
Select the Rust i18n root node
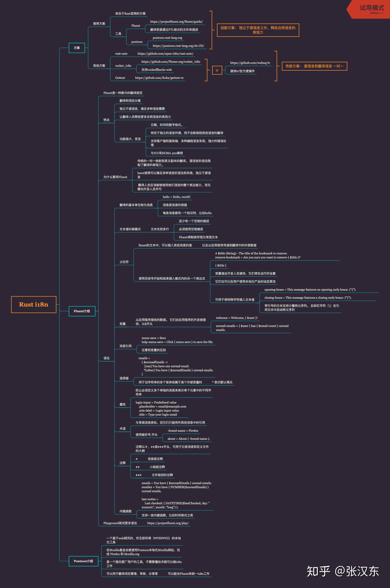coord(34,305)
